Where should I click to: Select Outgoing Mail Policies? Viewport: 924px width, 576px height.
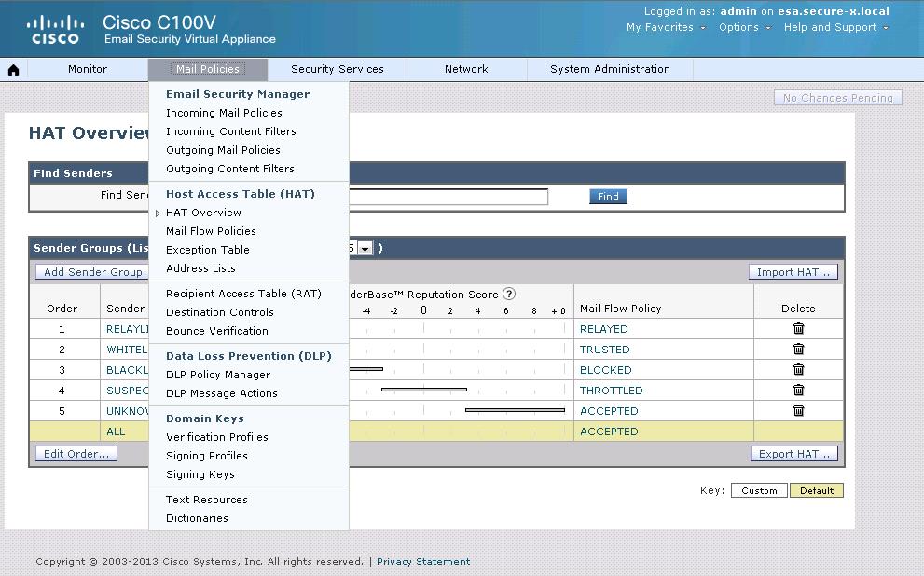[223, 150]
